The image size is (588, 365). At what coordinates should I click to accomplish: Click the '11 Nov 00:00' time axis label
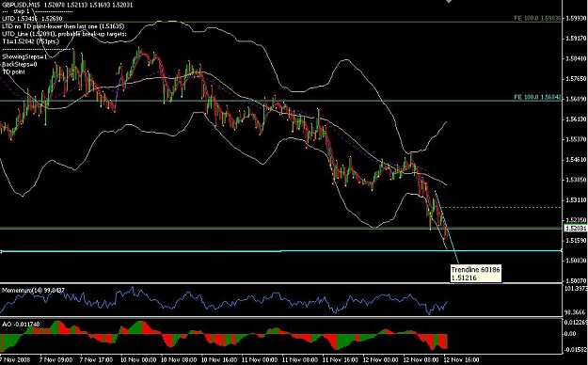tap(260, 359)
